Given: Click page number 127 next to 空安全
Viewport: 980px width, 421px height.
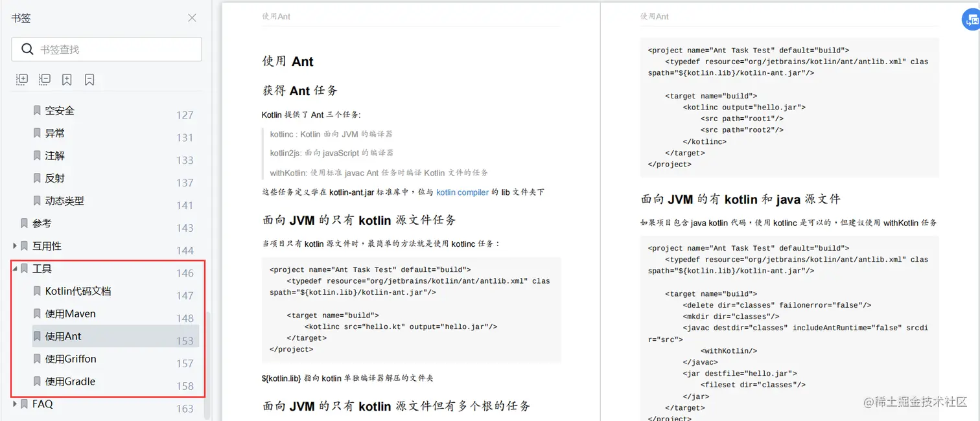Looking at the screenshot, I should (185, 115).
